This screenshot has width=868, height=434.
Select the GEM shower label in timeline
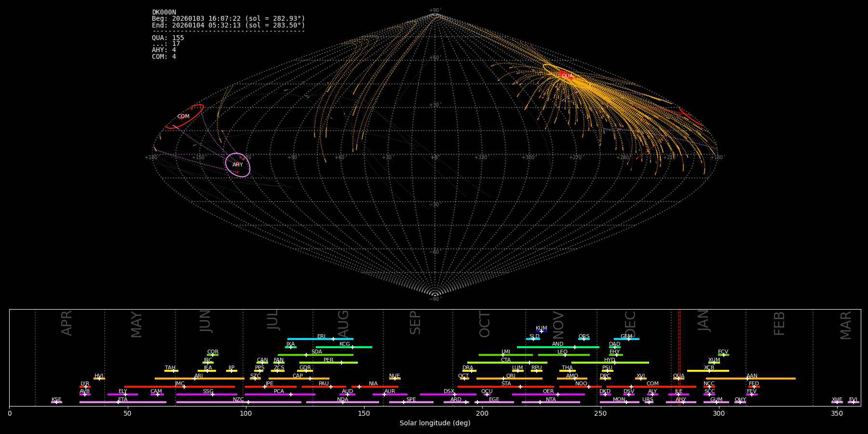(626, 337)
